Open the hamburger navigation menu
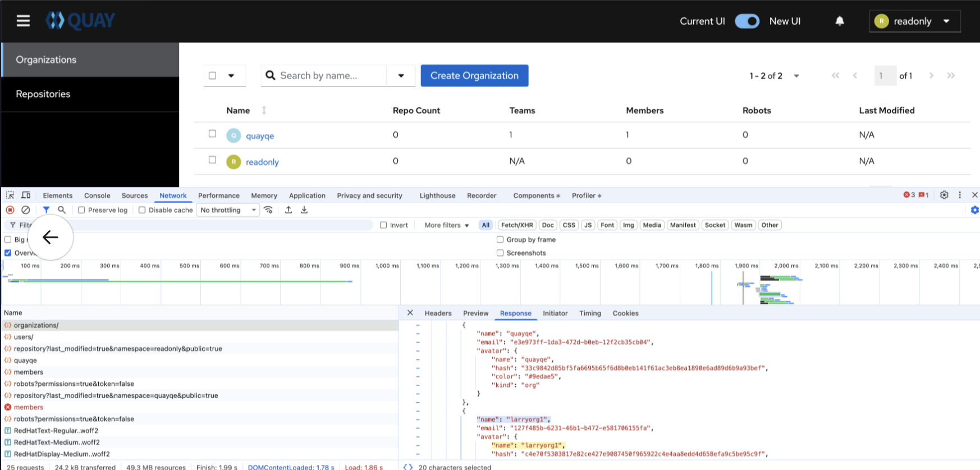 23,21
